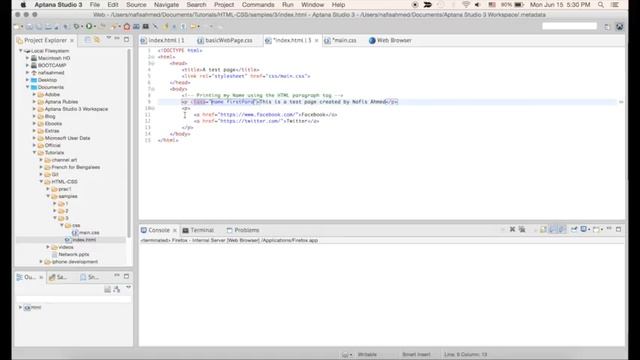Open the Project menu

pyautogui.click(x=224, y=5)
